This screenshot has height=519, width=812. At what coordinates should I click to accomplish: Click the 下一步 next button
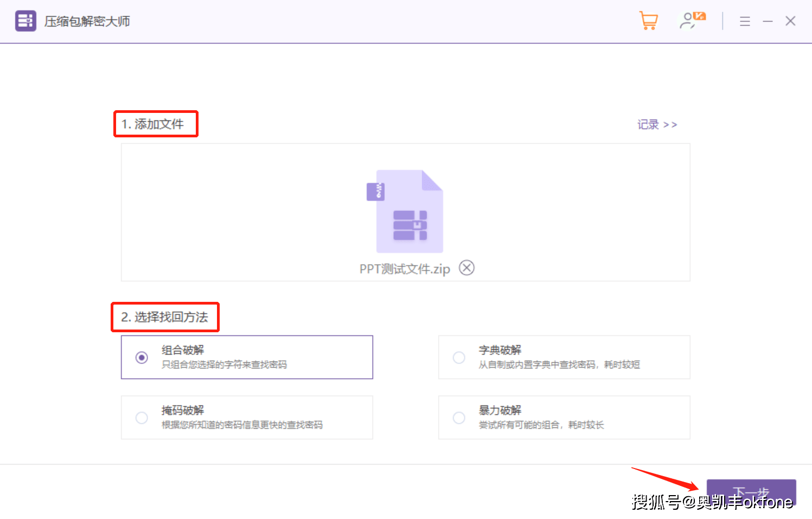click(x=751, y=493)
